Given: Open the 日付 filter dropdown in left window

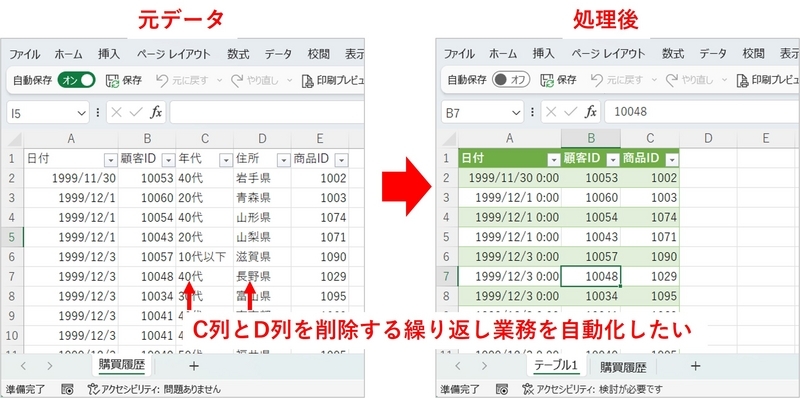Looking at the screenshot, I should [x=110, y=160].
